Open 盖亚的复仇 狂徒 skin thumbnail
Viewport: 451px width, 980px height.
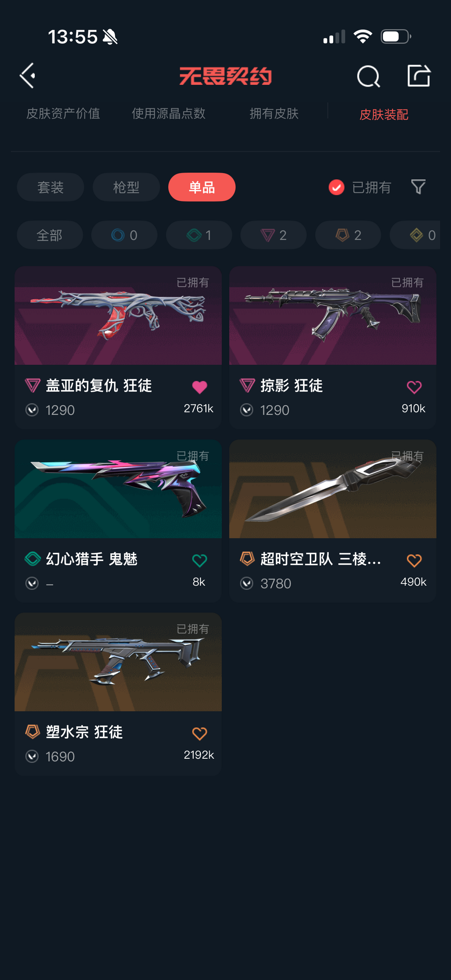118,316
